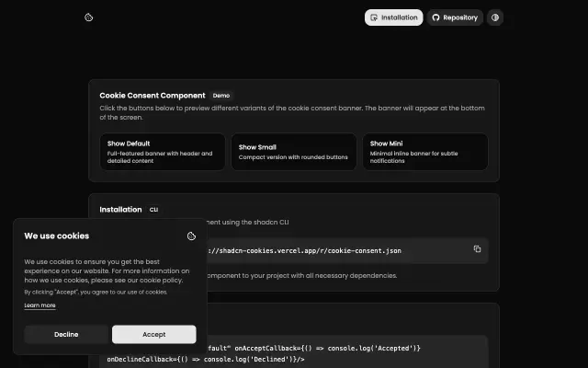Click the cookie-consent.json URL text
The image size is (588, 368).
point(304,250)
